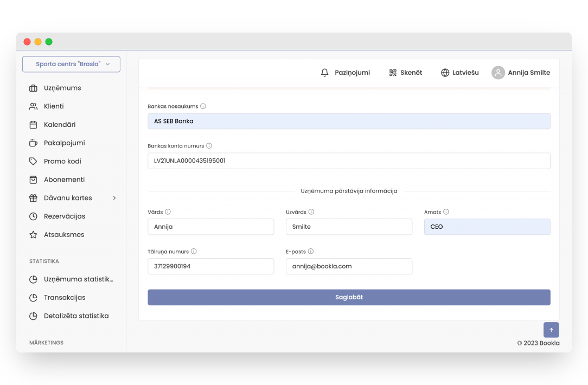Viewport: 588px width, 385px height.
Task: Open Promo kodi page
Action: click(x=62, y=161)
